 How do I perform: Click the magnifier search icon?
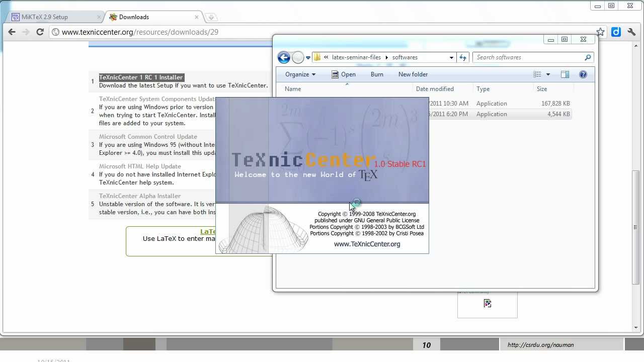tap(588, 57)
